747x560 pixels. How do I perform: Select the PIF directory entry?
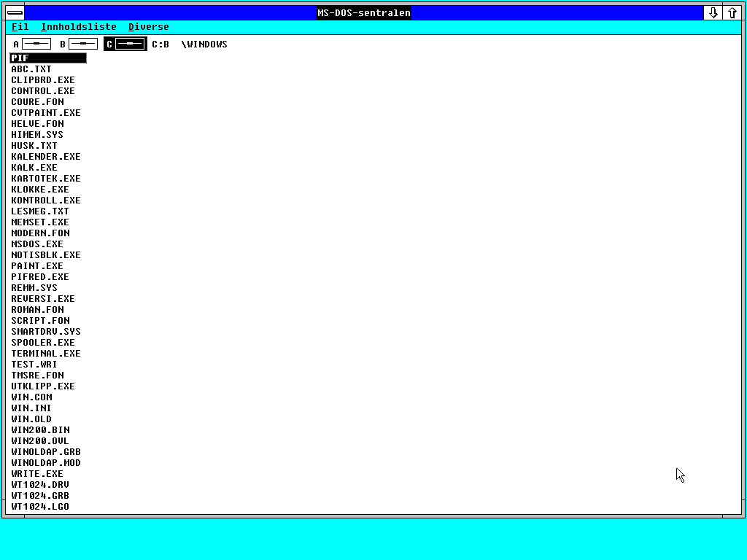(48, 58)
